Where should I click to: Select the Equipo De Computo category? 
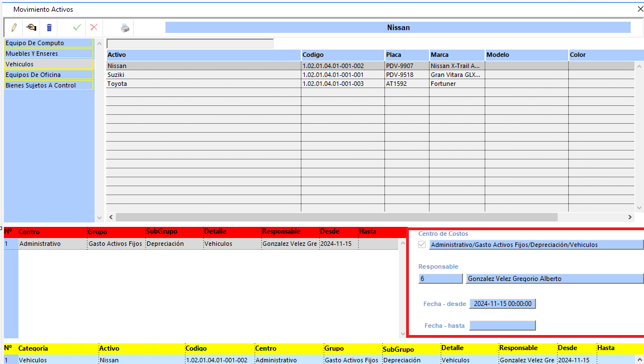pyautogui.click(x=48, y=43)
